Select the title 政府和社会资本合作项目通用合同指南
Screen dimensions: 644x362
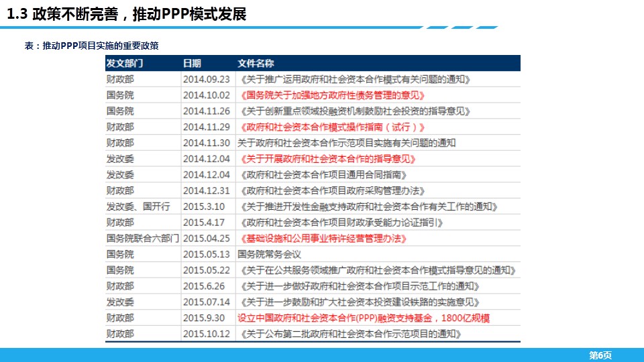[x=323, y=175]
